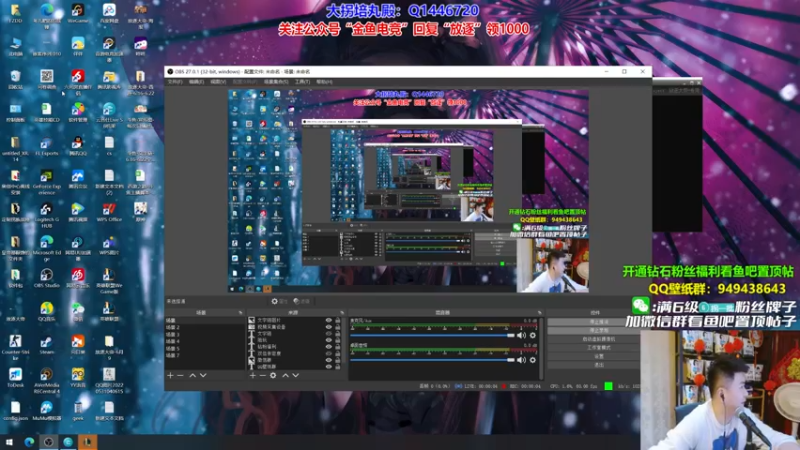
Task: Move source down in Sources panel
Action: click(x=295, y=376)
